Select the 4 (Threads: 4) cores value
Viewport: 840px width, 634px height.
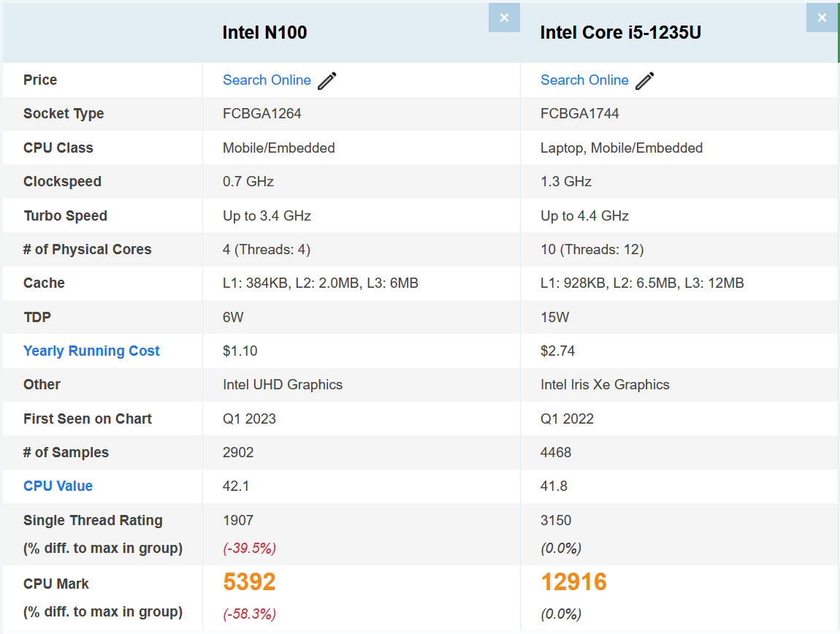coord(267,250)
